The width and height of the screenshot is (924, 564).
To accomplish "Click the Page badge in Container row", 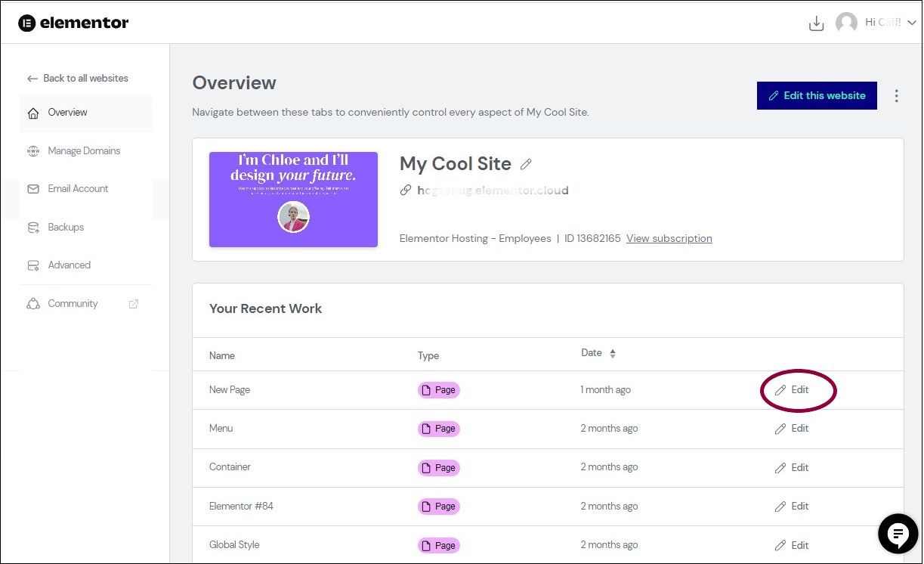I will click(439, 467).
